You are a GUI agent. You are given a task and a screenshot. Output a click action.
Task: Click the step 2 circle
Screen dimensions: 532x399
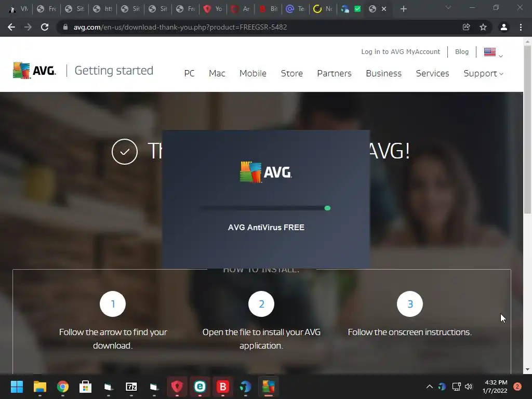click(x=261, y=303)
